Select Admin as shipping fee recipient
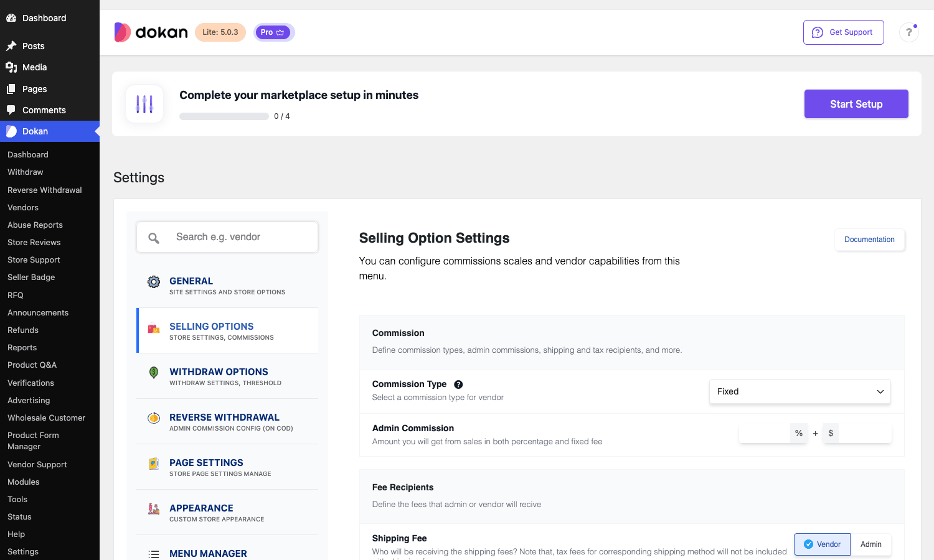Viewport: 934px width, 560px height. [870, 544]
